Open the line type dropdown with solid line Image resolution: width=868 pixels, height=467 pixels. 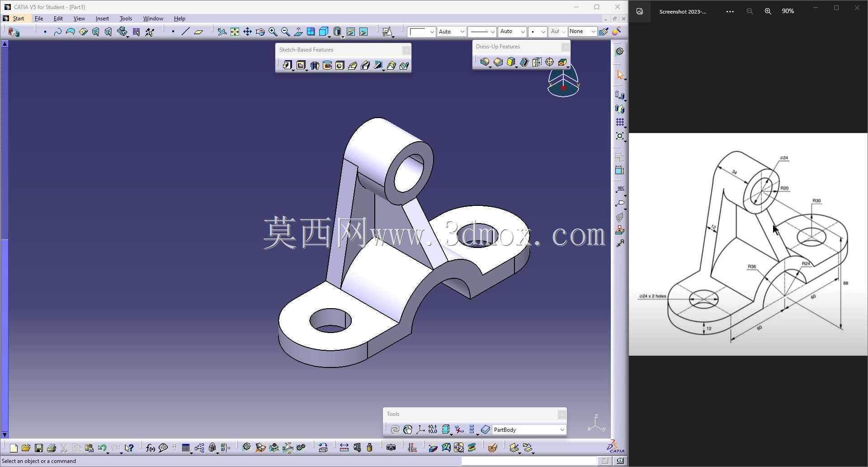(482, 31)
